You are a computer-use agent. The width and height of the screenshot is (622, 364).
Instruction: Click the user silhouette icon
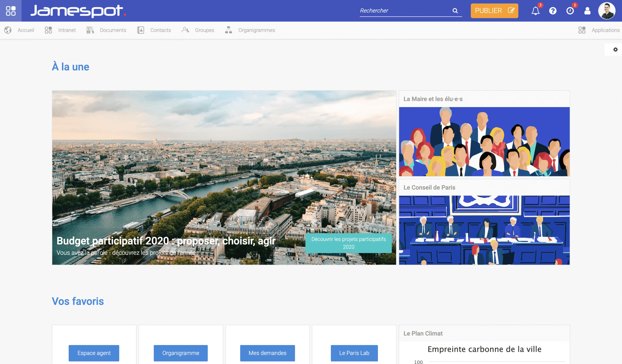coord(587,11)
